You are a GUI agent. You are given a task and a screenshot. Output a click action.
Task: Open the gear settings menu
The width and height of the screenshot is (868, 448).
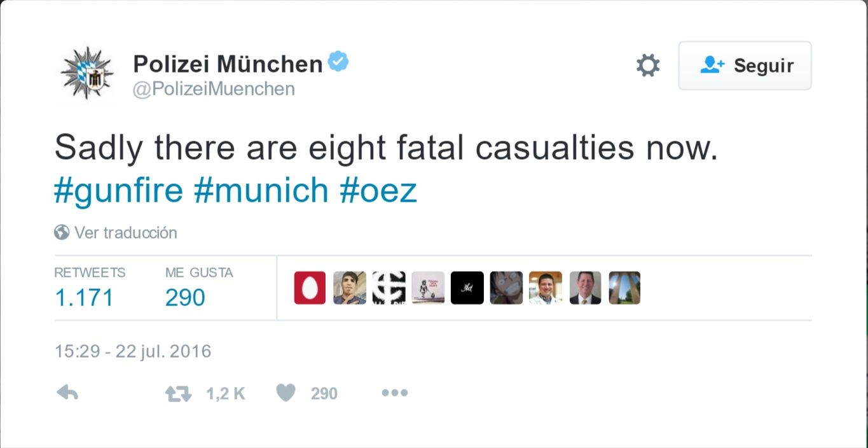(x=648, y=66)
